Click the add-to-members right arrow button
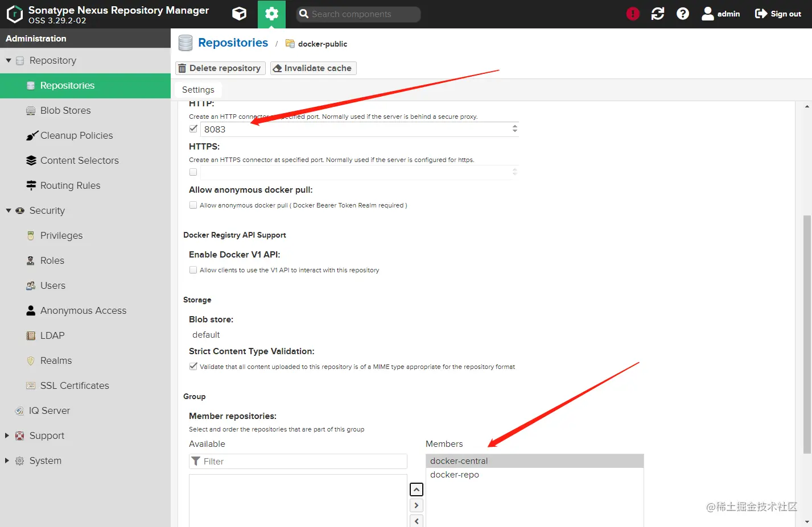Viewport: 812px width, 527px height. coord(417,505)
